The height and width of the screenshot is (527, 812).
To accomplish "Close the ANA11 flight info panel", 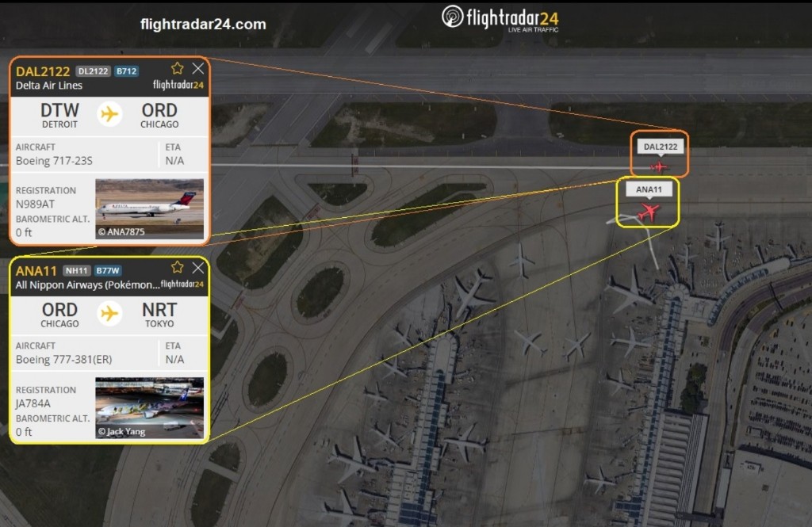I will [197, 268].
